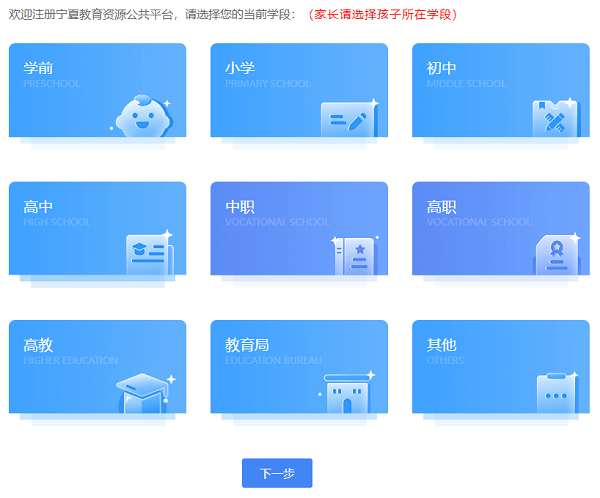Click the baby face icon on the 学前 card

pyautogui.click(x=144, y=116)
